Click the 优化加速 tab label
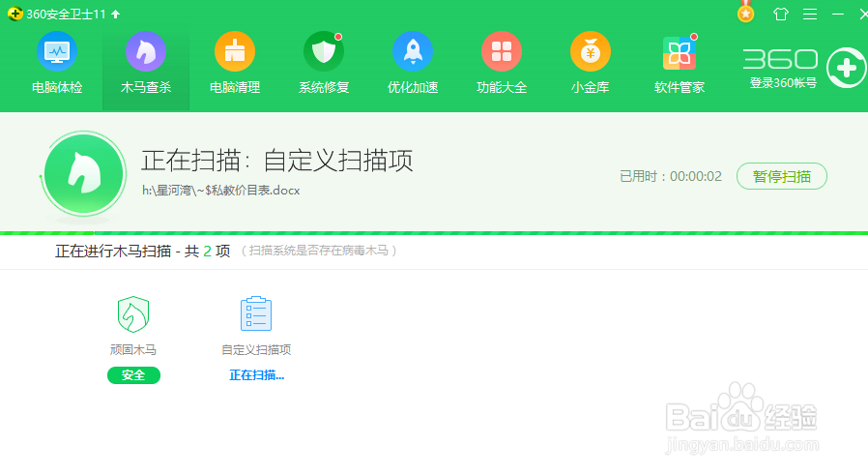This screenshot has height=475, width=868. click(x=413, y=88)
